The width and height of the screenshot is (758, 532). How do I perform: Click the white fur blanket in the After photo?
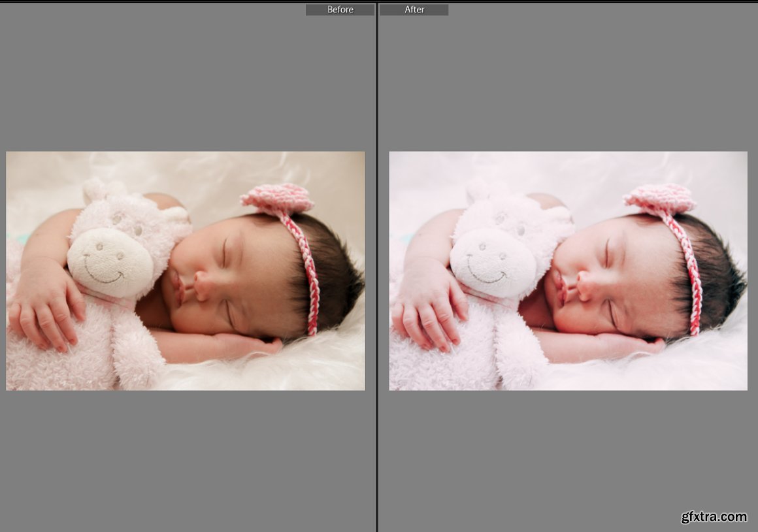coord(653,374)
